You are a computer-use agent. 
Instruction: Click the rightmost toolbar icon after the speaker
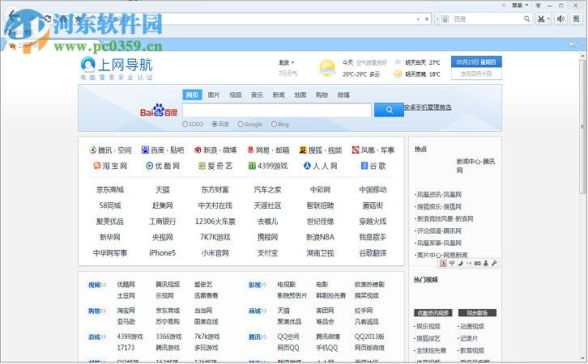pos(577,19)
